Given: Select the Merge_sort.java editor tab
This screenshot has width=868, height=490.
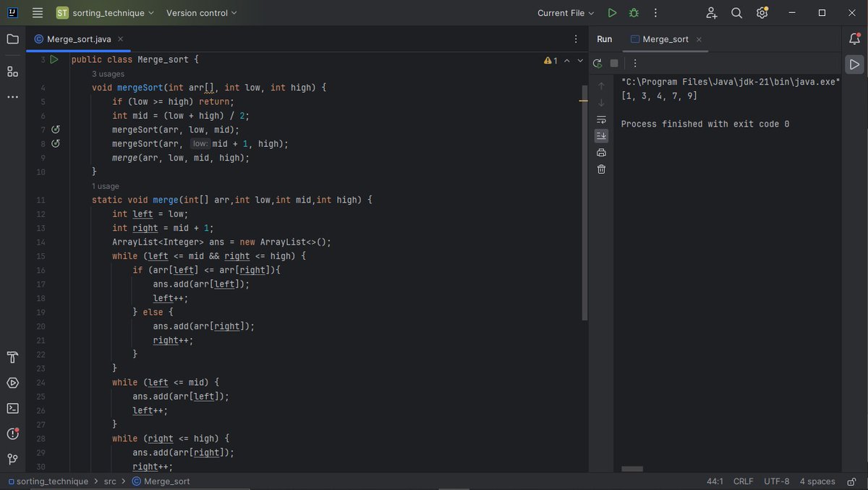Looking at the screenshot, I should (80, 39).
